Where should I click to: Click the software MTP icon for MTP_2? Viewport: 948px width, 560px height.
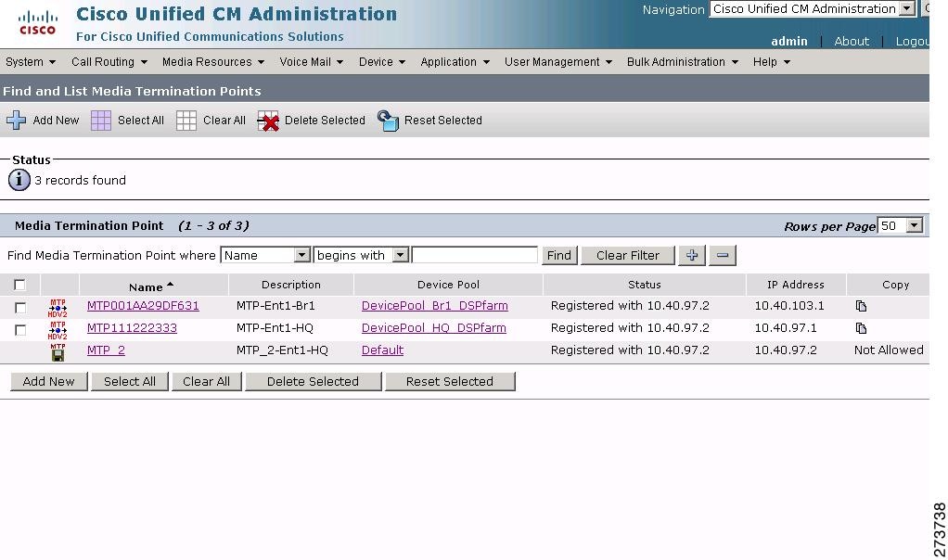[x=58, y=352]
